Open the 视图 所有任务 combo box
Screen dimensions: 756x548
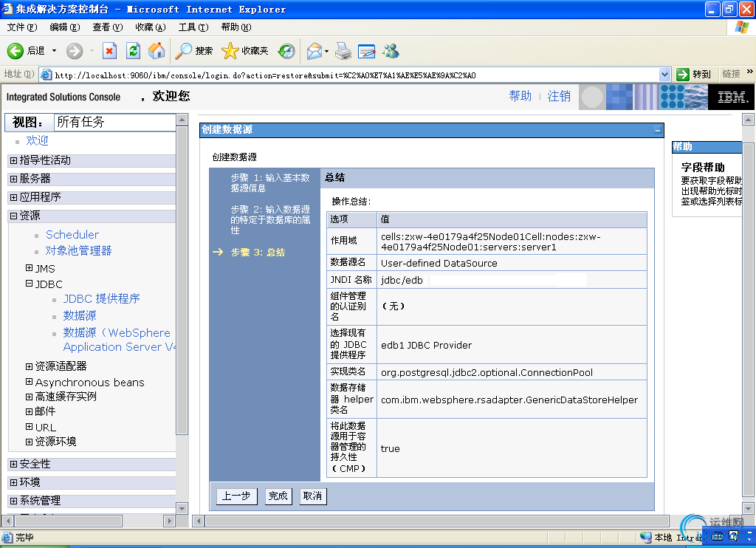pos(115,122)
